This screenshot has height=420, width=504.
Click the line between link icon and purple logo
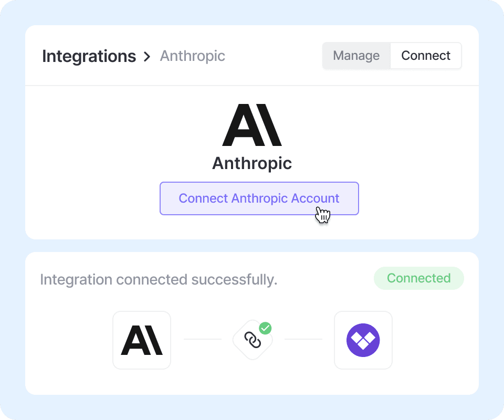pos(303,339)
